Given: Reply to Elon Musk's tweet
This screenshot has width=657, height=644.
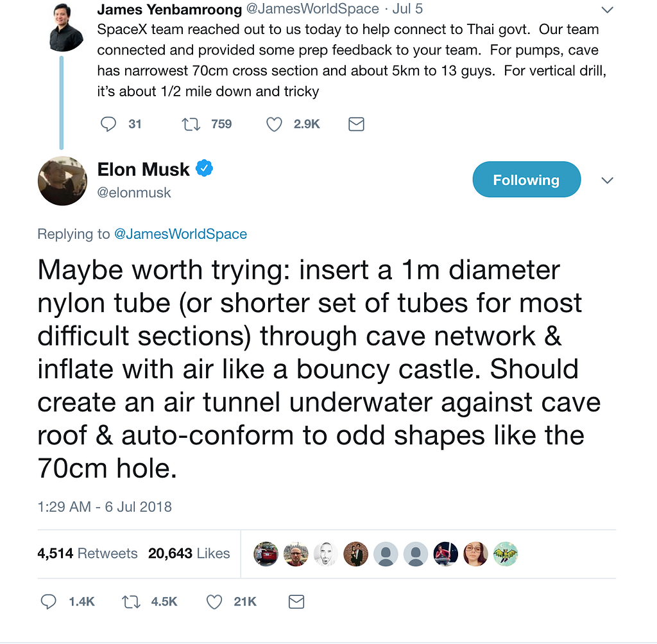Looking at the screenshot, I should 49,602.
